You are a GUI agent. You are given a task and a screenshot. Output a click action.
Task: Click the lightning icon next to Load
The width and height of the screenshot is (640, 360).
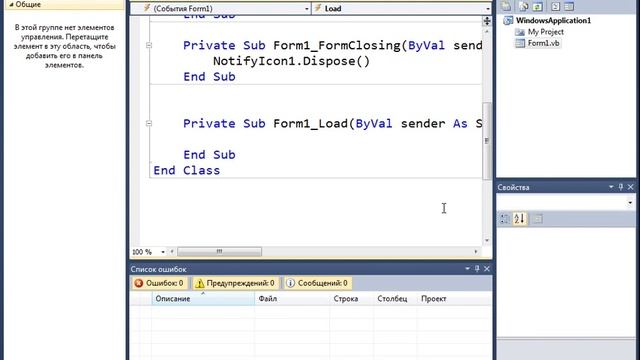[x=318, y=8]
